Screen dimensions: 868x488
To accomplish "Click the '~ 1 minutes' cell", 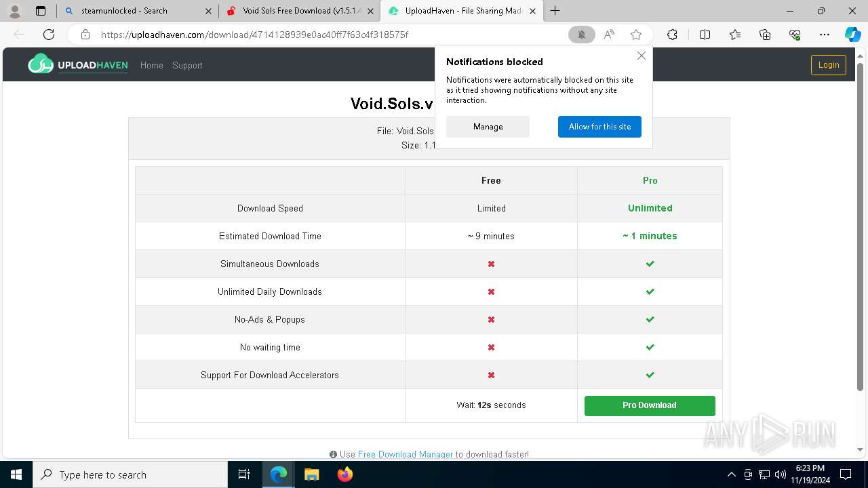I will point(650,236).
